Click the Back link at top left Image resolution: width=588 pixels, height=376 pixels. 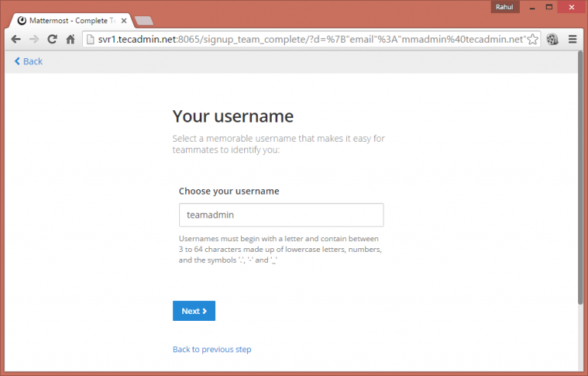point(28,61)
